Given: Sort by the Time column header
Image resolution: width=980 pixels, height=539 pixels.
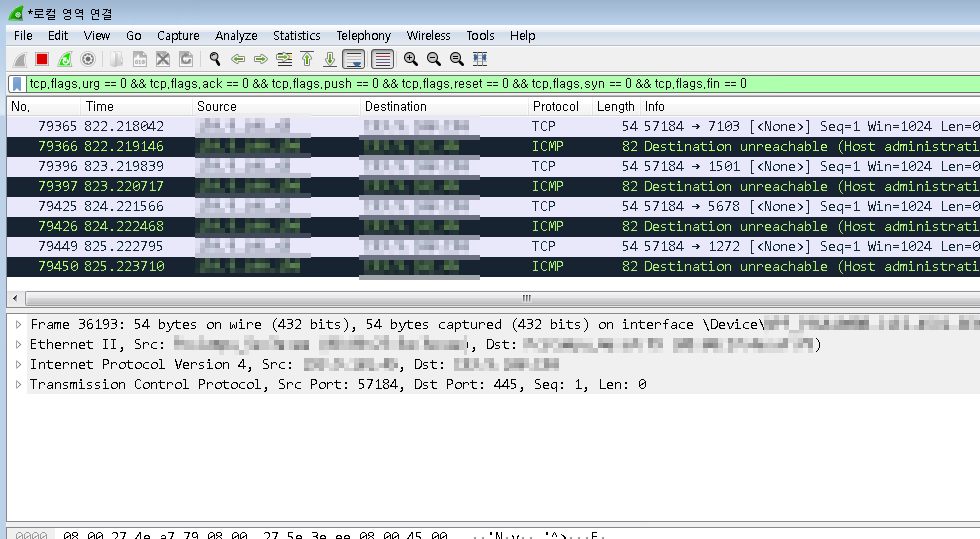Looking at the screenshot, I should point(100,107).
